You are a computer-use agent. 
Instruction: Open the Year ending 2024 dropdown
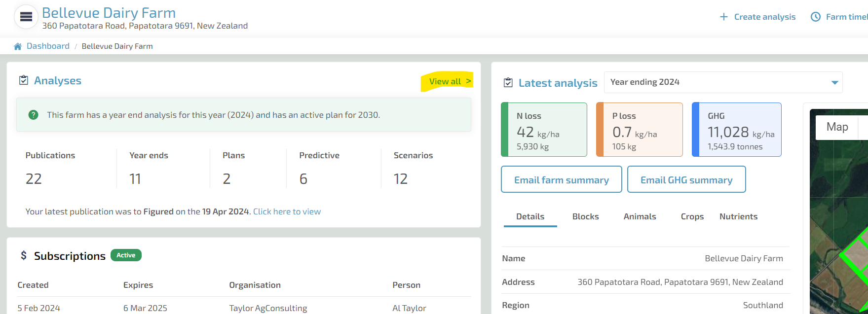point(723,82)
